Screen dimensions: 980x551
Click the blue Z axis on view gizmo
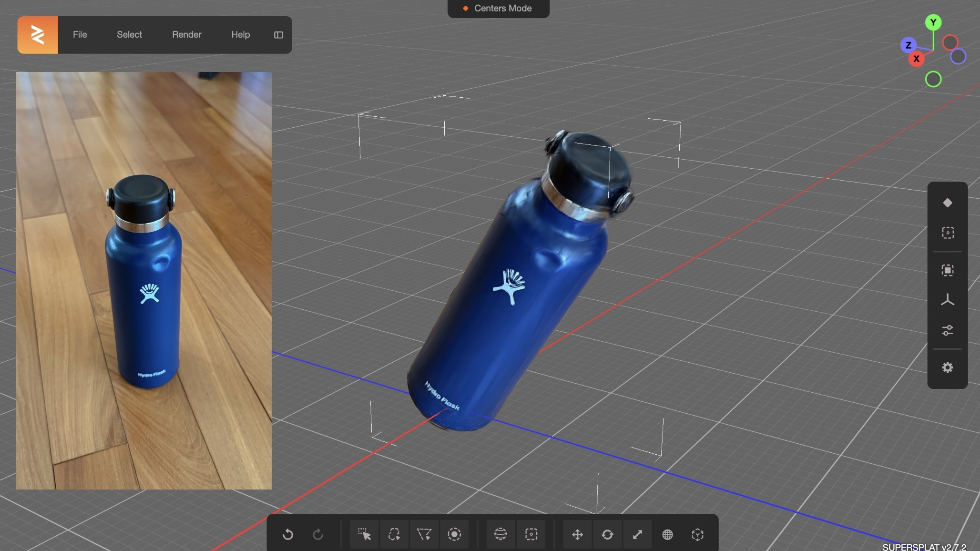[x=909, y=45]
